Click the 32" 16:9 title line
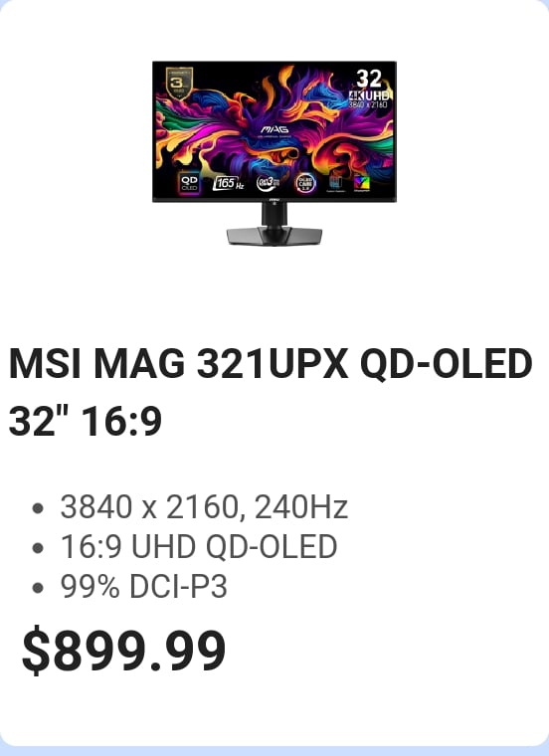Viewport: 549px width, 756px height. (86, 421)
